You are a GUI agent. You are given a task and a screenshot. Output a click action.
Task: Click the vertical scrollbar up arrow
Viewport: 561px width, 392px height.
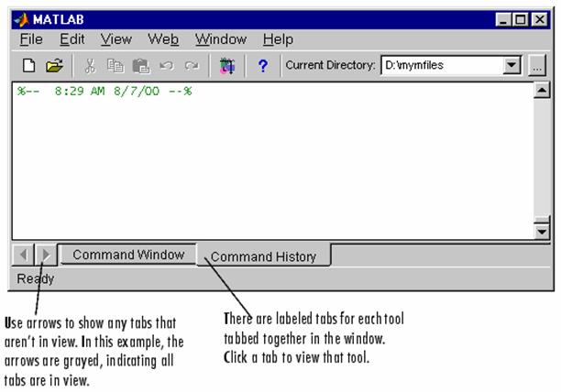[x=542, y=90]
